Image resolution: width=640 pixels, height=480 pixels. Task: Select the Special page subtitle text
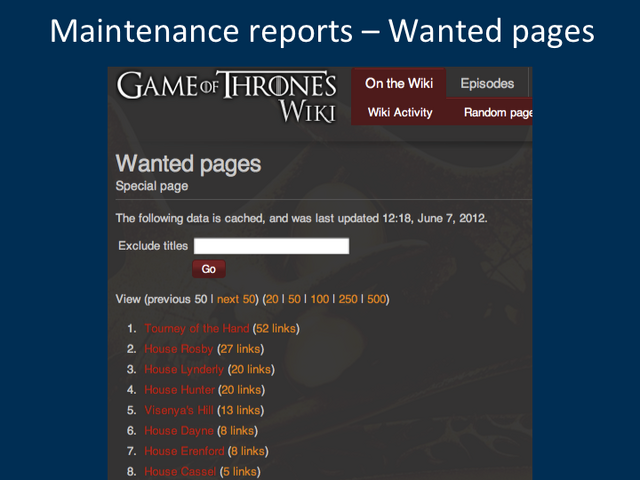coord(152,186)
